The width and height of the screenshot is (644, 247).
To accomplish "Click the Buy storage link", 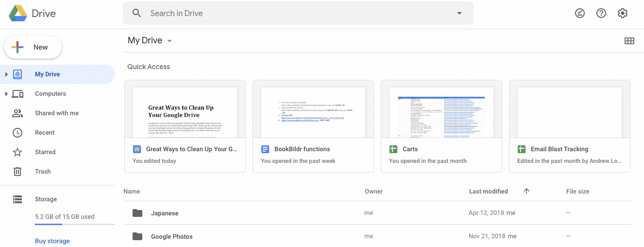I will [52, 241].
